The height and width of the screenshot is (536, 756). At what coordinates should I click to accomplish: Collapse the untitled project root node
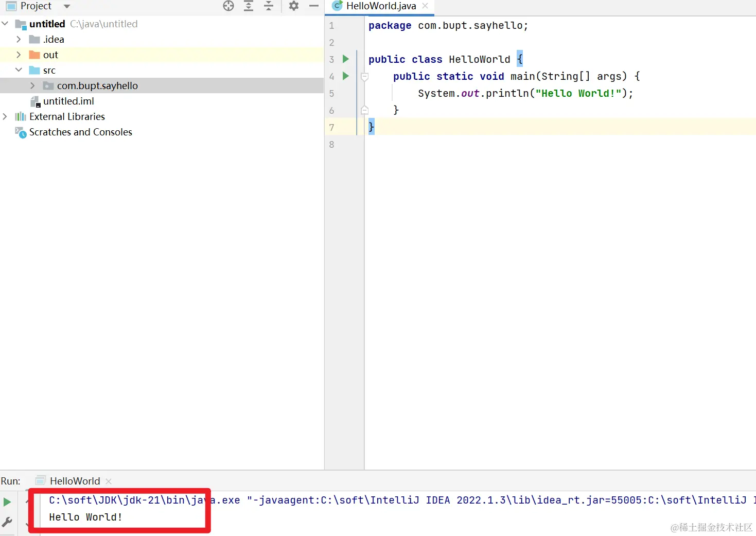coord(5,24)
